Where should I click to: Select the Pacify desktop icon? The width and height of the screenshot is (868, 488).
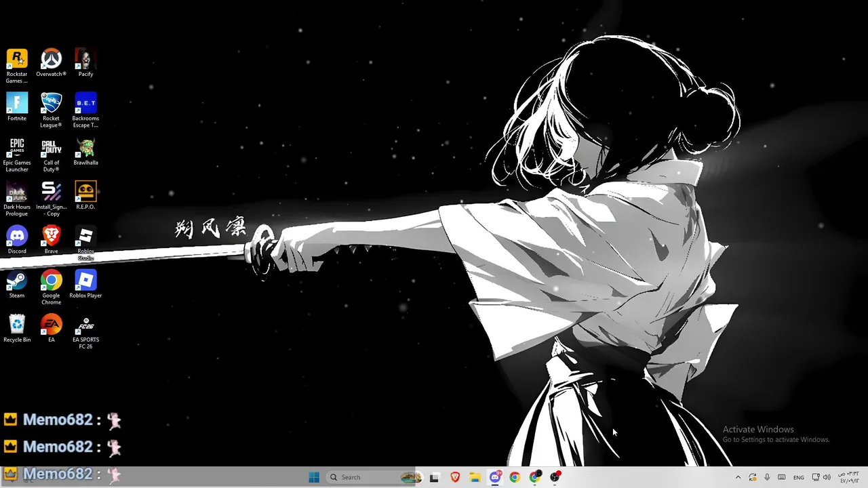tap(85, 62)
